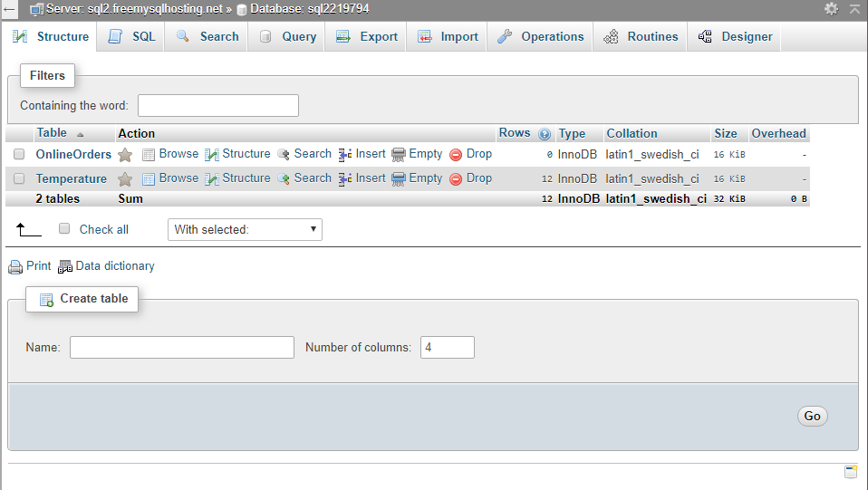Click the Number of columns field
This screenshot has width=868, height=490.
coord(448,347)
